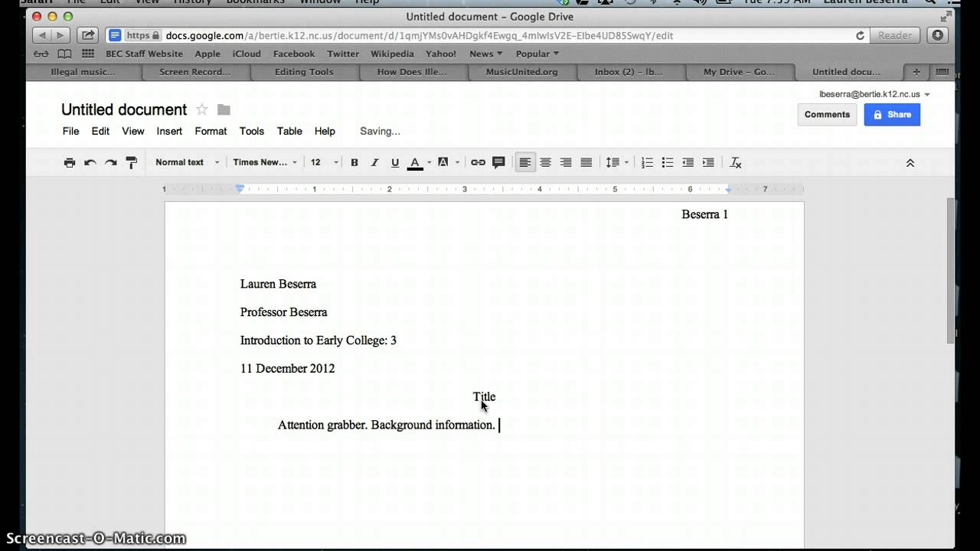This screenshot has height=551, width=980.
Task: Open the Format menu
Action: 211,131
